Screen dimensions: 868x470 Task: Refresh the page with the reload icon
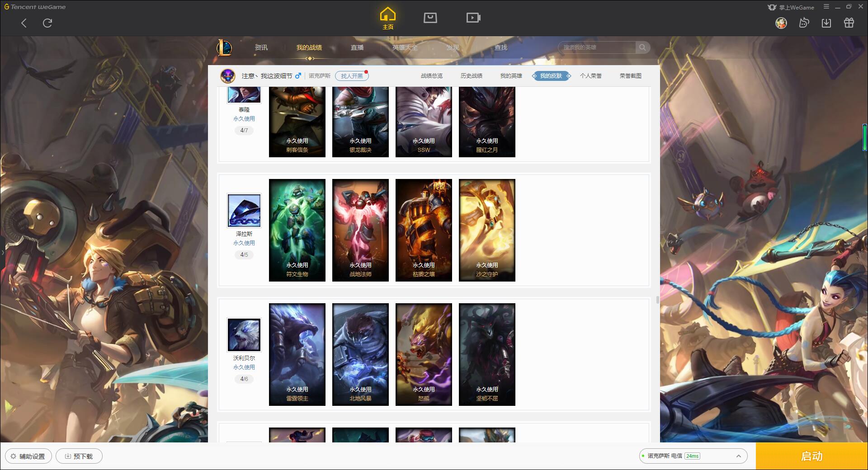point(47,23)
